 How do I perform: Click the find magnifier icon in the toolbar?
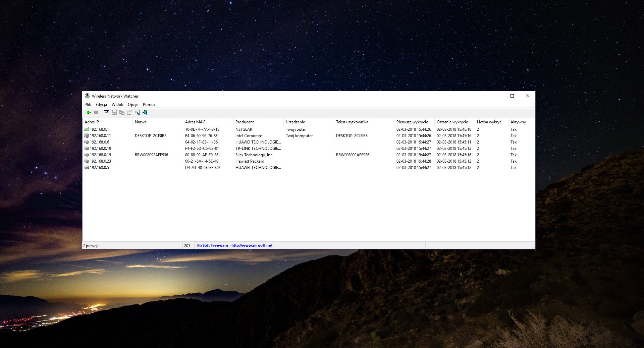coord(137,113)
